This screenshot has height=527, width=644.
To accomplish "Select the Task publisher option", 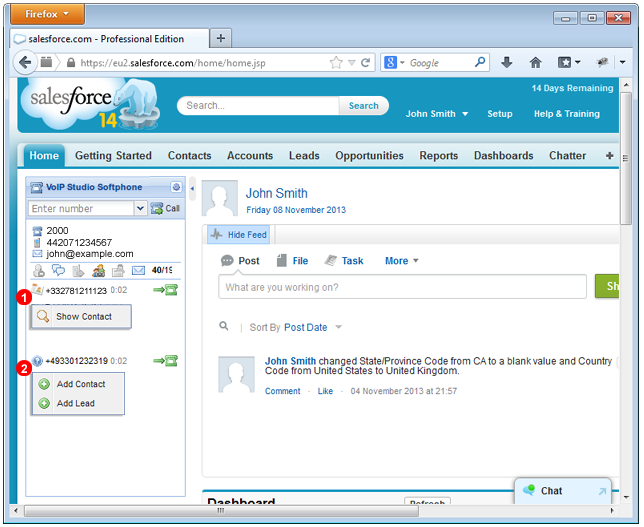I will click(344, 261).
